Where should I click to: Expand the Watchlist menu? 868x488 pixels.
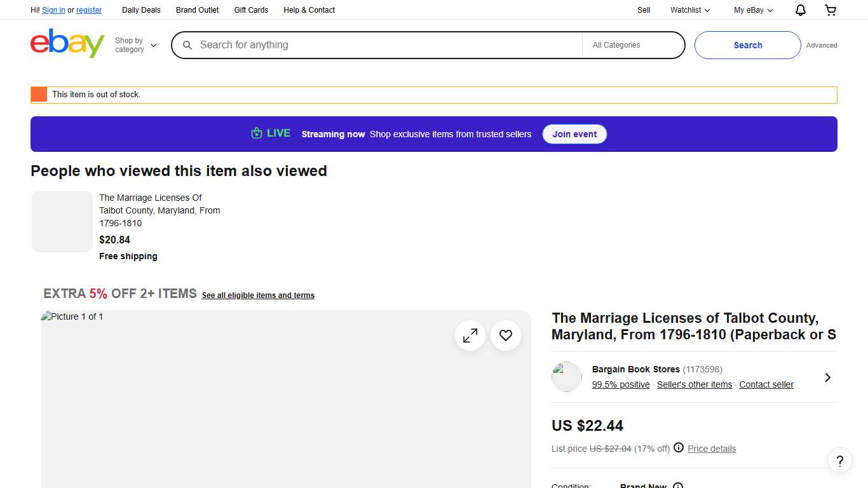pos(689,10)
